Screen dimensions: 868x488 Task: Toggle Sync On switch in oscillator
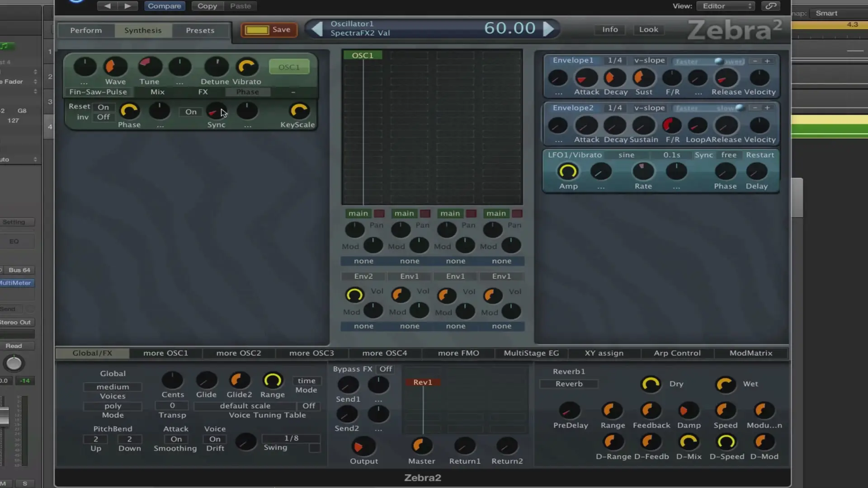point(191,112)
